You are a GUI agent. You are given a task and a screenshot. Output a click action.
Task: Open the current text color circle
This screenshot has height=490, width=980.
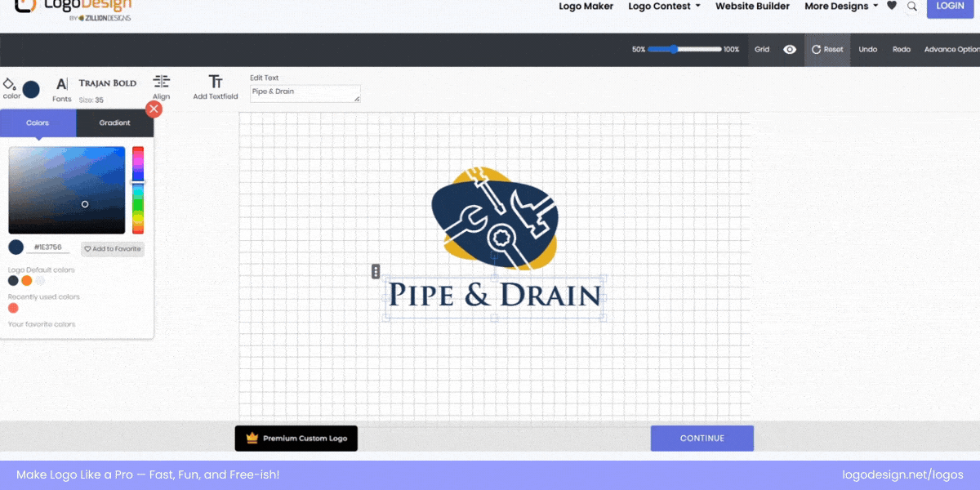point(31,90)
